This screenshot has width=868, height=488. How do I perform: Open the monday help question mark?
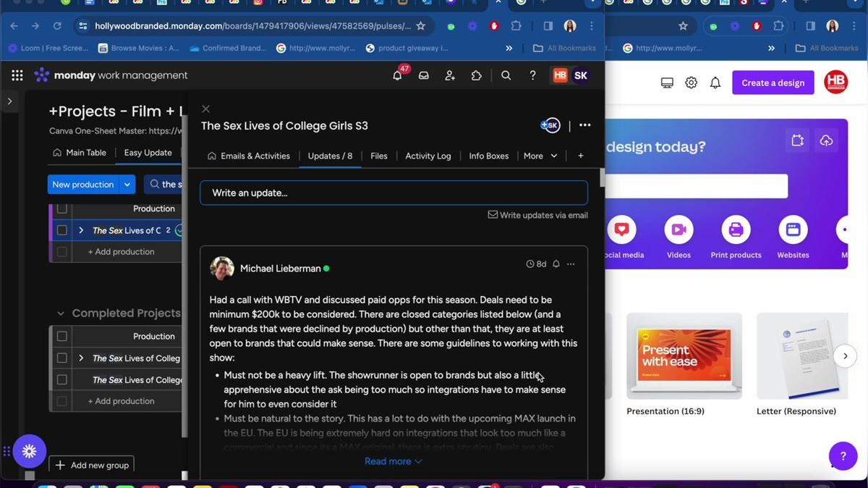point(532,75)
